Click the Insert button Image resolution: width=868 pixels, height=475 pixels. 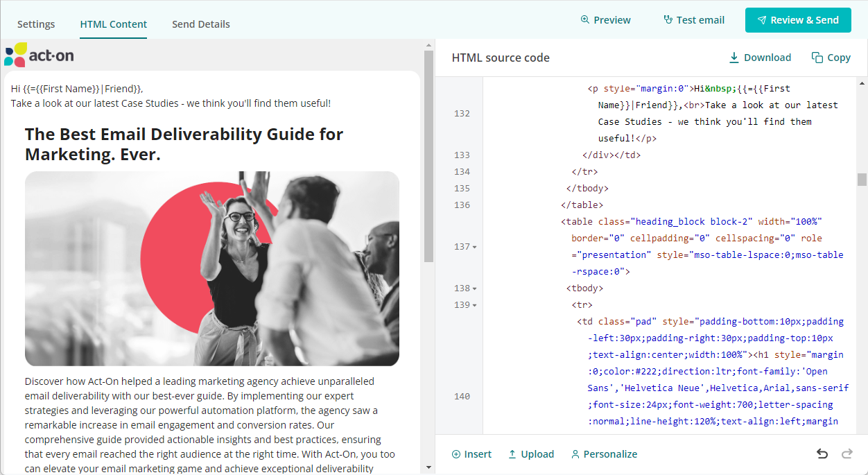click(x=471, y=454)
